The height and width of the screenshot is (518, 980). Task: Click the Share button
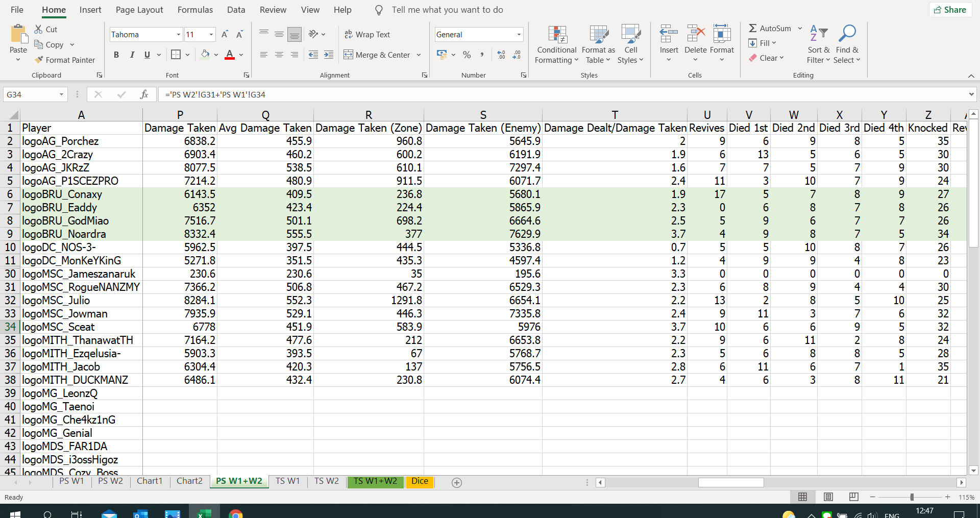tap(950, 10)
